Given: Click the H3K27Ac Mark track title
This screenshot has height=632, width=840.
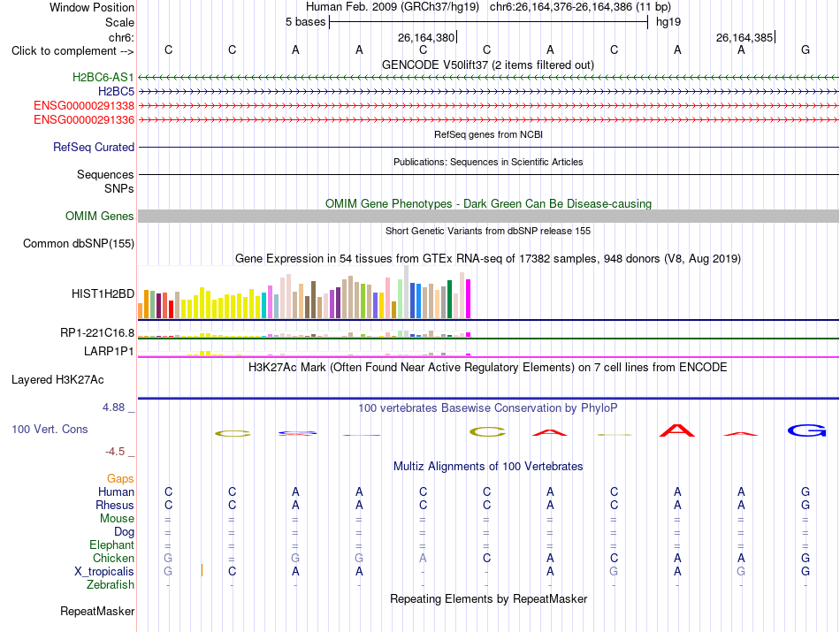Looking at the screenshot, I should click(x=488, y=368).
